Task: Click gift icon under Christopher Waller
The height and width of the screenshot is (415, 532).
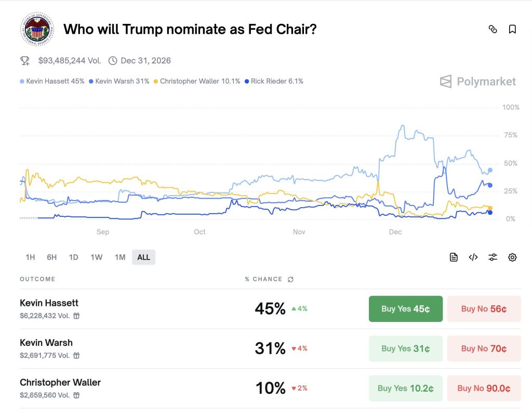Action: [x=76, y=395]
